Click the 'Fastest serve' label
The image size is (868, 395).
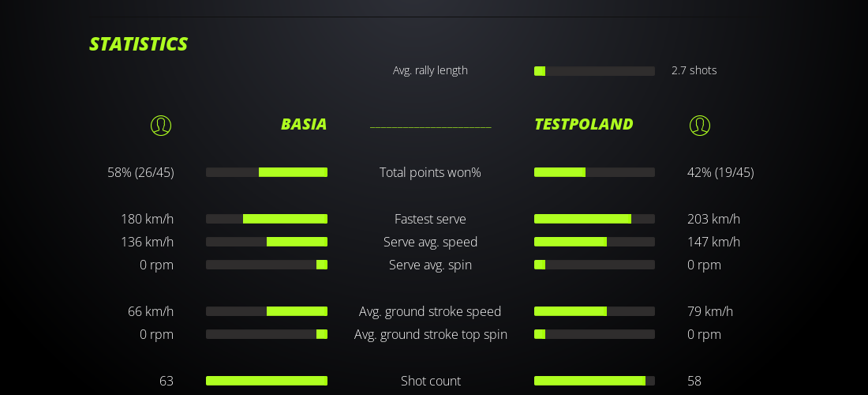coord(430,219)
